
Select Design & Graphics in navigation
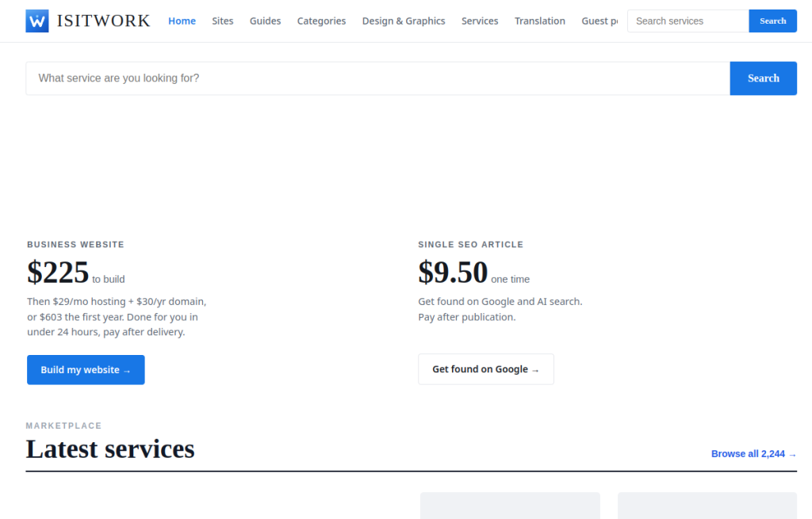coord(404,21)
